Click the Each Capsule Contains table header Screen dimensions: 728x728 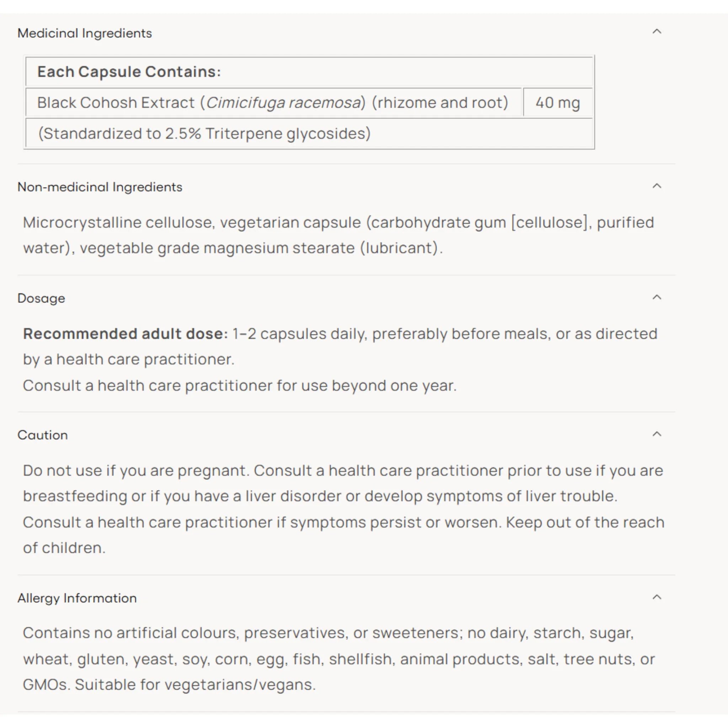(309, 71)
